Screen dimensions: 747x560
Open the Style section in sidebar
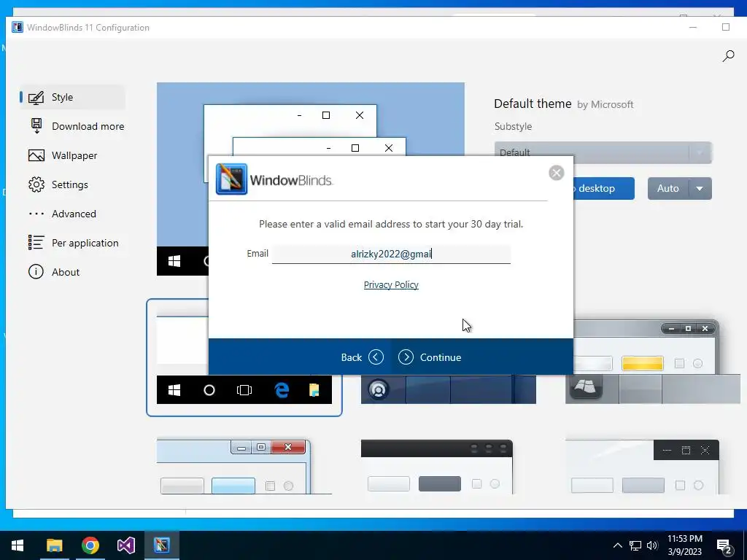coord(72,97)
